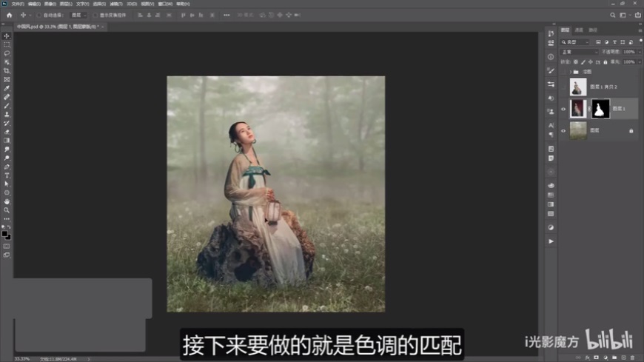Select the Gradient tool

click(x=7, y=141)
